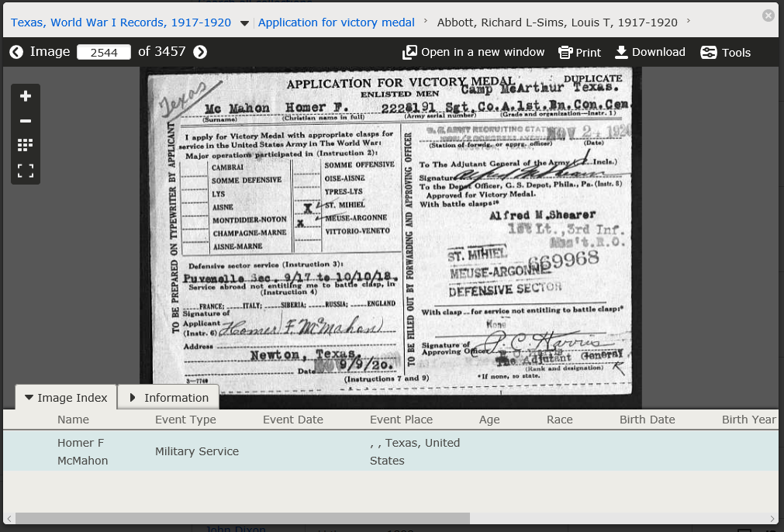
Task: Click the horizontal scrollbar thumb of the index
Action: click(243, 519)
